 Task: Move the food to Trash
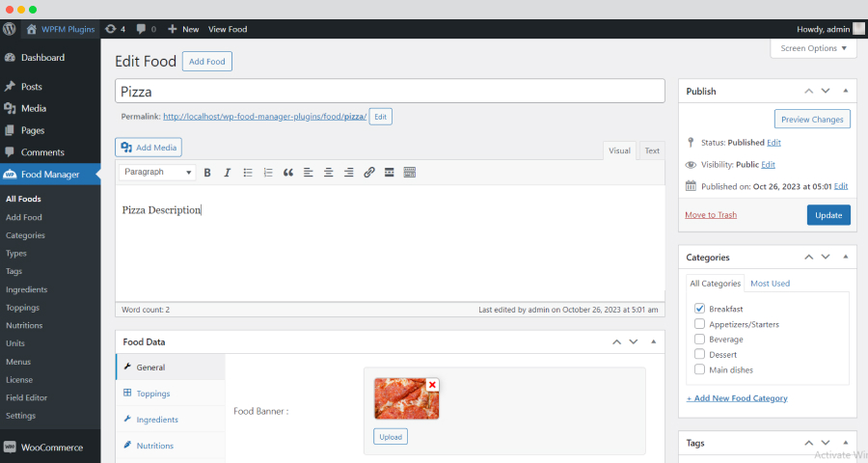711,215
